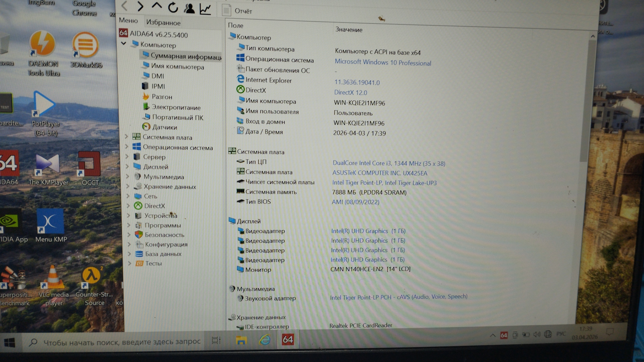Click the Windows search input field
Screen dimensions: 644x362
coord(122,342)
